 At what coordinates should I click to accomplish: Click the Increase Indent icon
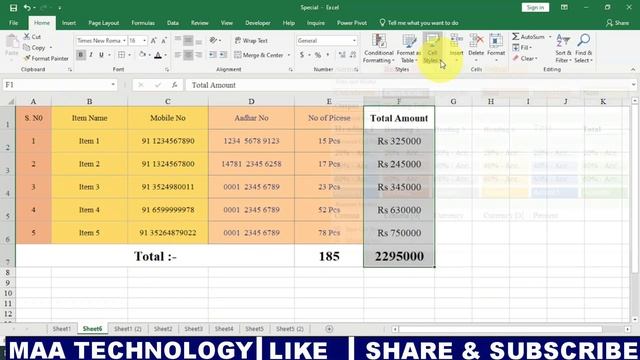coord(223,55)
